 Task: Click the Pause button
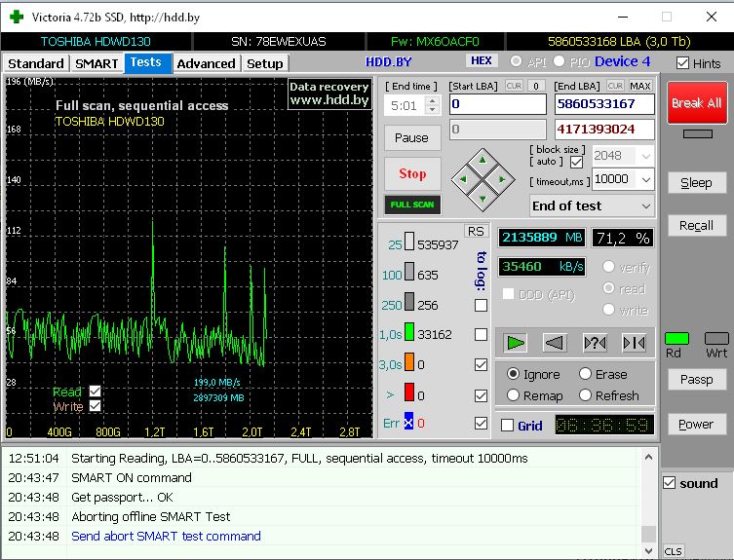(412, 137)
